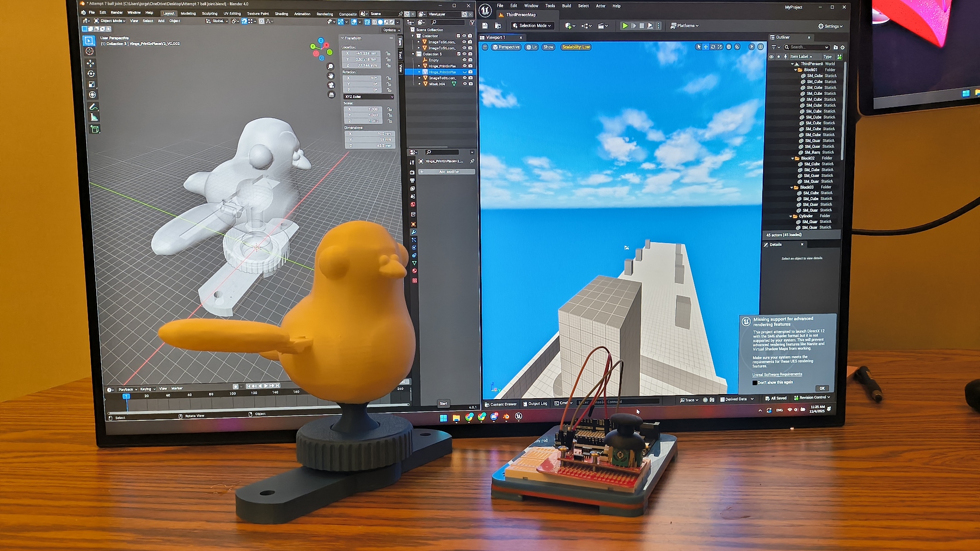Click the Add Modifier button

tap(449, 172)
